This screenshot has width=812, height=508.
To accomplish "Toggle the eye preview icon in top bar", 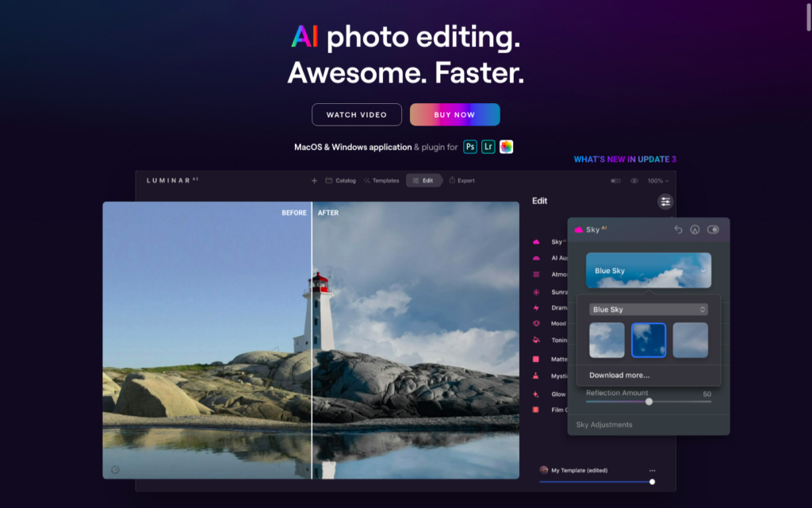I will [634, 181].
